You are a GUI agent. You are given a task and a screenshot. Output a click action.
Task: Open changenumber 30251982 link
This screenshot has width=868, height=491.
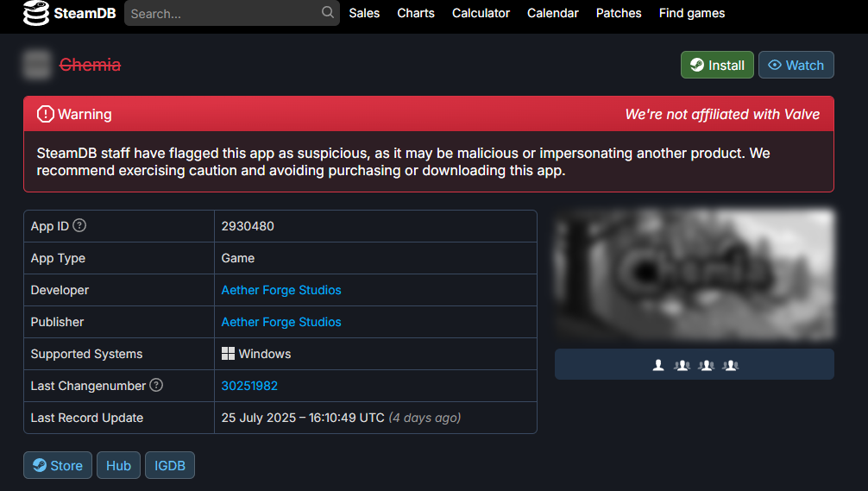pyautogui.click(x=249, y=386)
